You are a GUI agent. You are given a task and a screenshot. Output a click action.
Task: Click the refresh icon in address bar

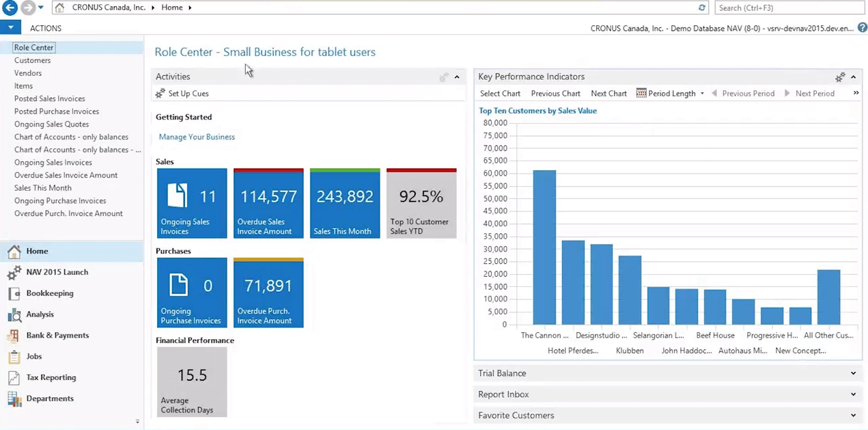tap(701, 8)
